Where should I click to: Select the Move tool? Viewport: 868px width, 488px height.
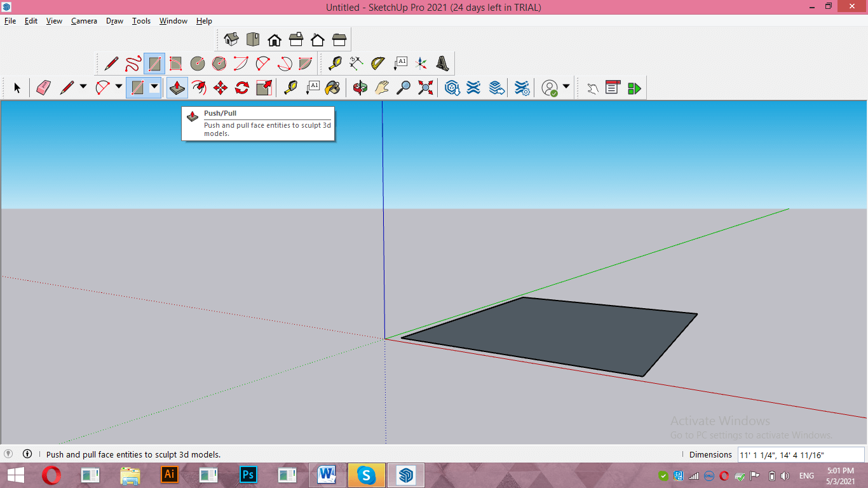tap(220, 88)
